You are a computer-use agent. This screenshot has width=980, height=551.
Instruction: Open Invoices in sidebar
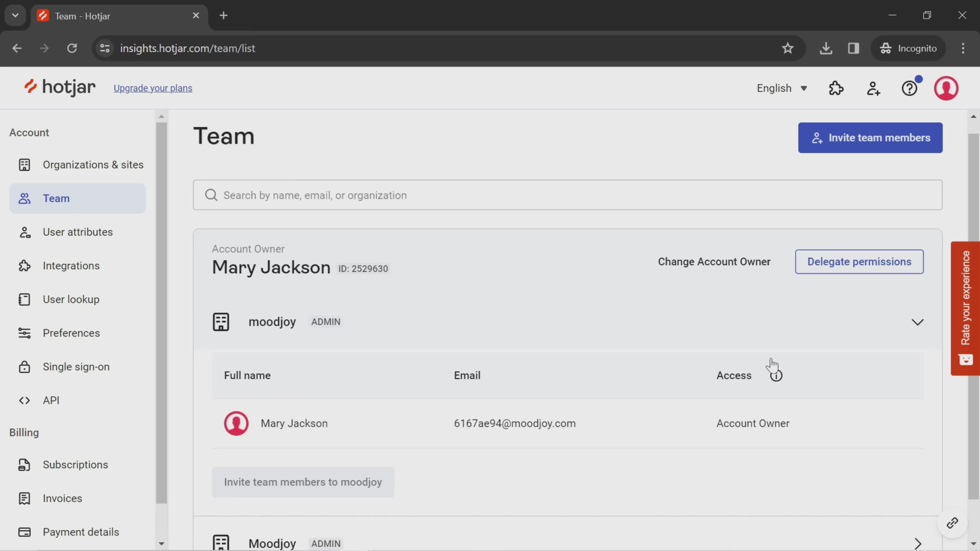coord(78,498)
